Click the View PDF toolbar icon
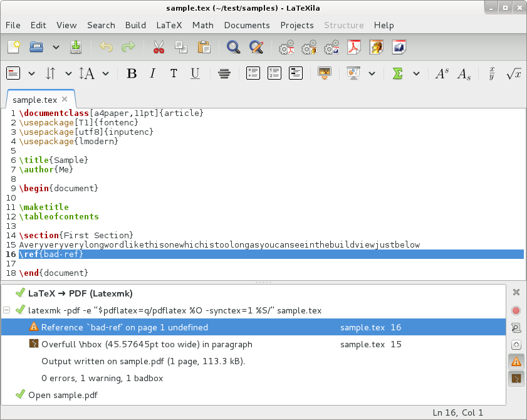 tap(354, 47)
